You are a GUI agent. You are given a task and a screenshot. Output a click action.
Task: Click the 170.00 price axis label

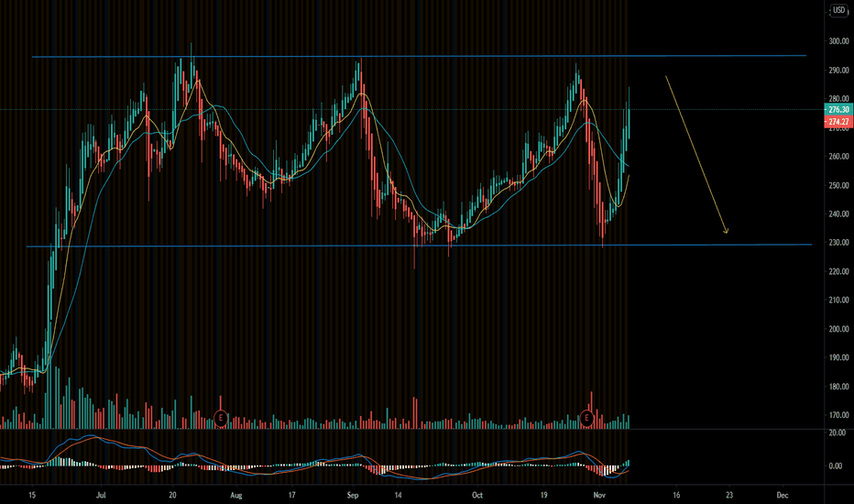click(838, 414)
